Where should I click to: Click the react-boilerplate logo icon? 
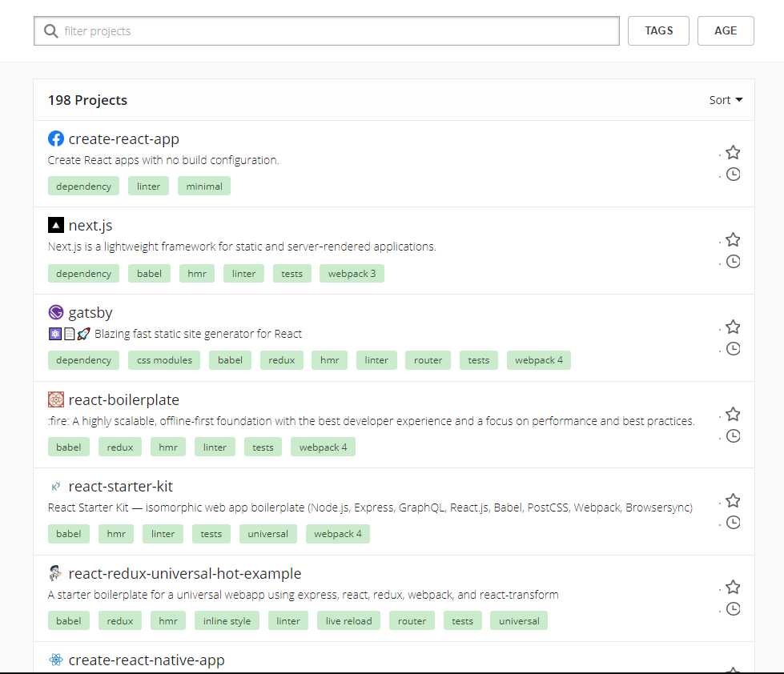coord(56,399)
